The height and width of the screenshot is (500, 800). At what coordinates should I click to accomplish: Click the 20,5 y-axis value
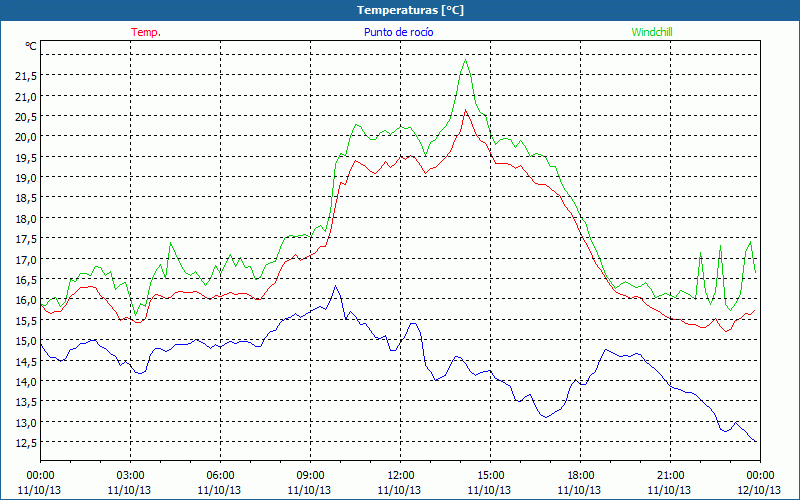click(26, 117)
